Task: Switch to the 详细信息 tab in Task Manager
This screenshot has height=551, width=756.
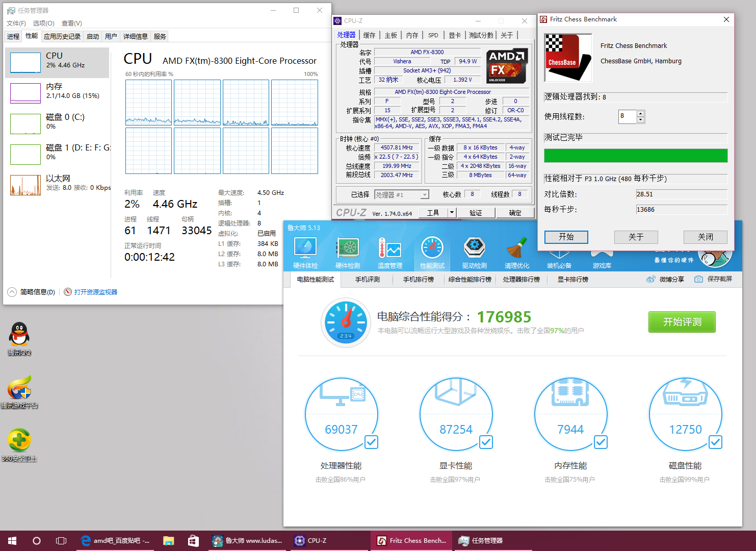Action: click(x=136, y=36)
